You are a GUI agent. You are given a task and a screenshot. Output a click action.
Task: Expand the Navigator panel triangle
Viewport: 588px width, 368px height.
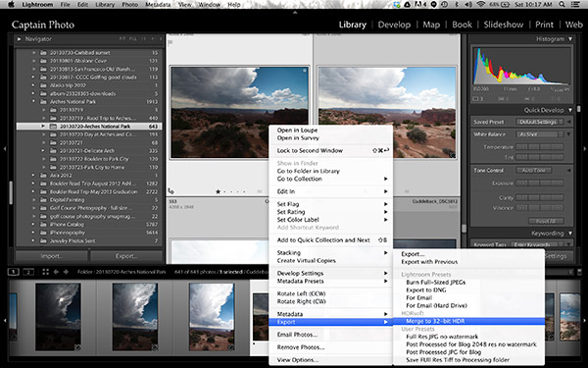[x=19, y=39]
